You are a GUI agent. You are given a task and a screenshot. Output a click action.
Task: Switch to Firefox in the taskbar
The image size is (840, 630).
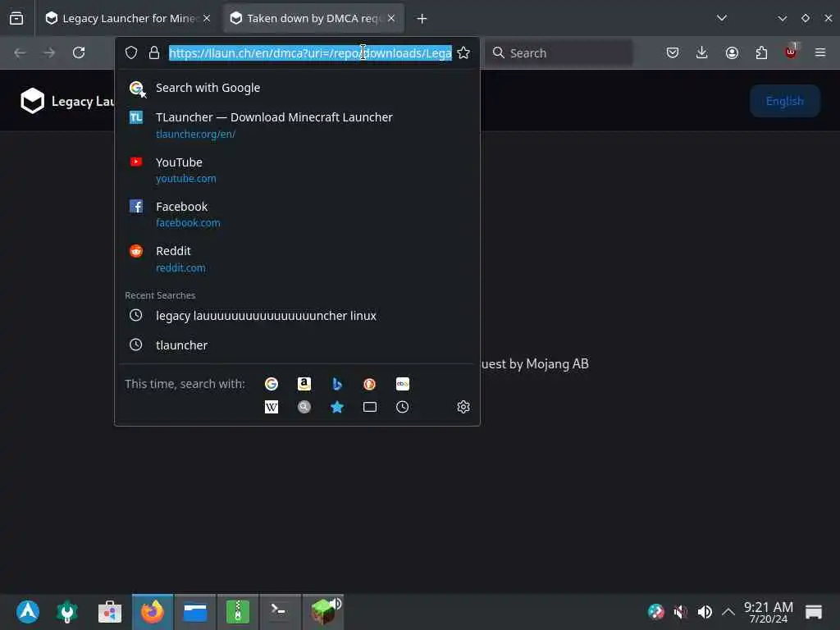pyautogui.click(x=153, y=612)
